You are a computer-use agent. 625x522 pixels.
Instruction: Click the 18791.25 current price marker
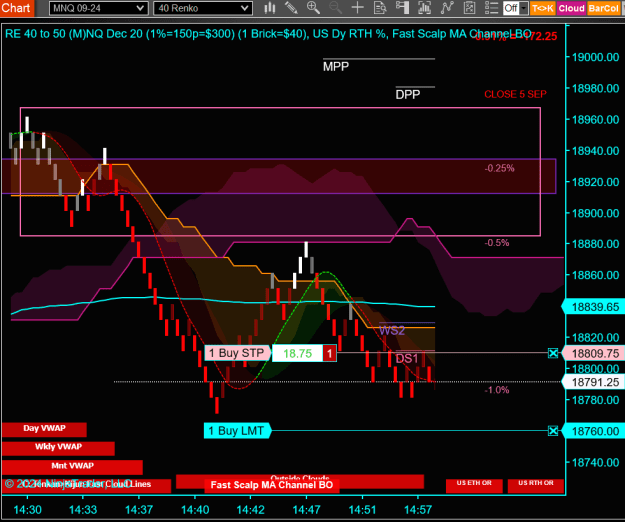click(x=594, y=382)
